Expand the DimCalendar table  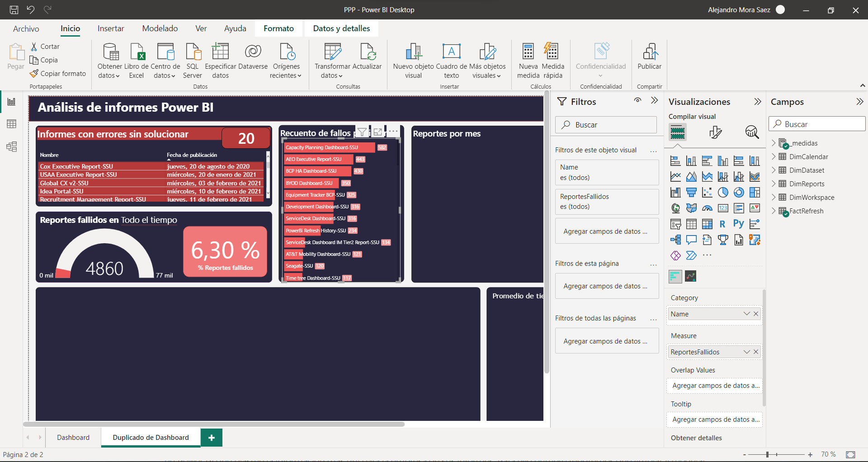coord(774,157)
